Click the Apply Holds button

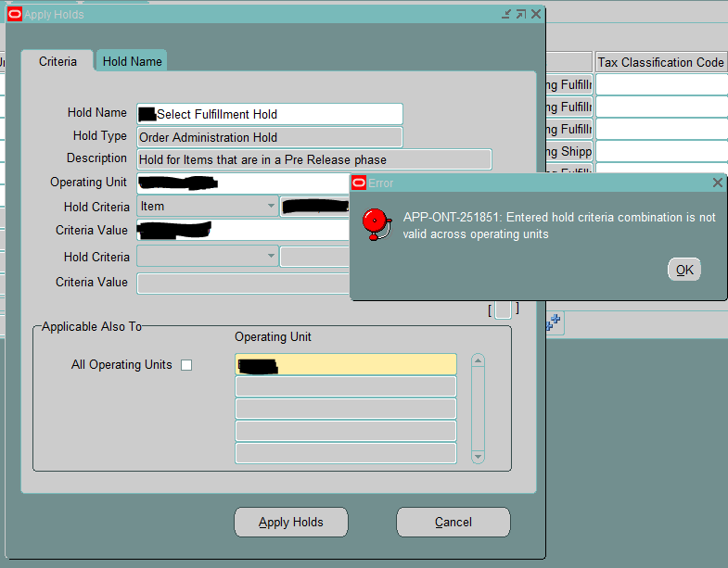pyautogui.click(x=290, y=522)
